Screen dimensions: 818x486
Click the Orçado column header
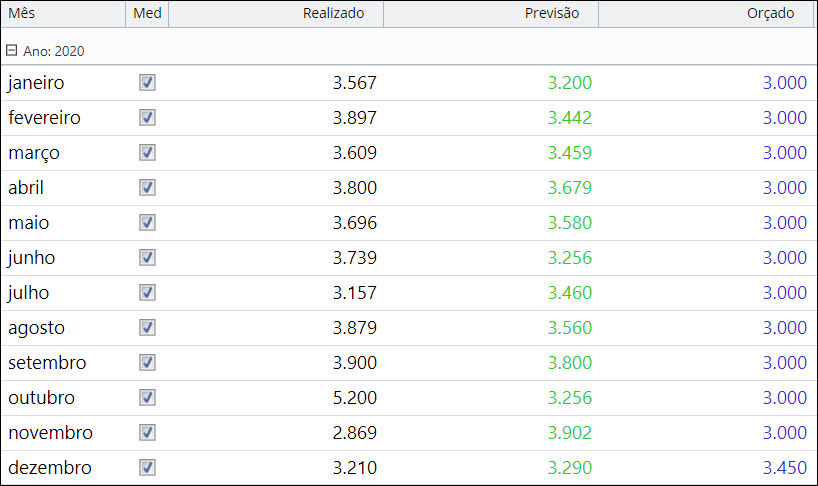(x=706, y=13)
